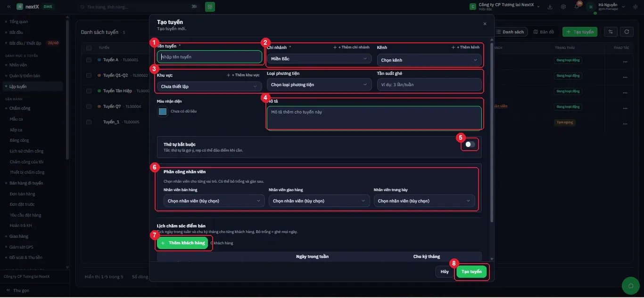
Task: Expand the Chọn kênh dropdown
Action: (429, 60)
